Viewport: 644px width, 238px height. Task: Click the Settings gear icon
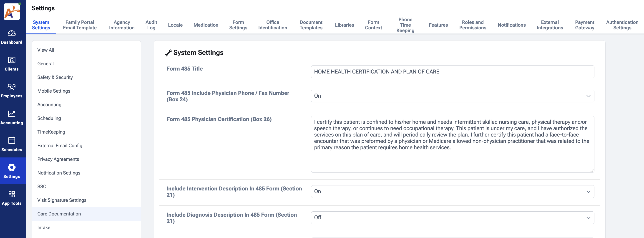point(12,167)
